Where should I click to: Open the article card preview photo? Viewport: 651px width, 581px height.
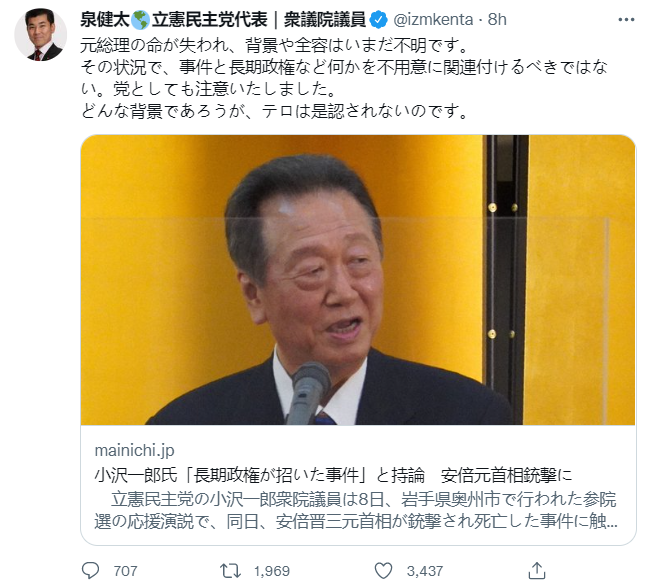point(358,279)
